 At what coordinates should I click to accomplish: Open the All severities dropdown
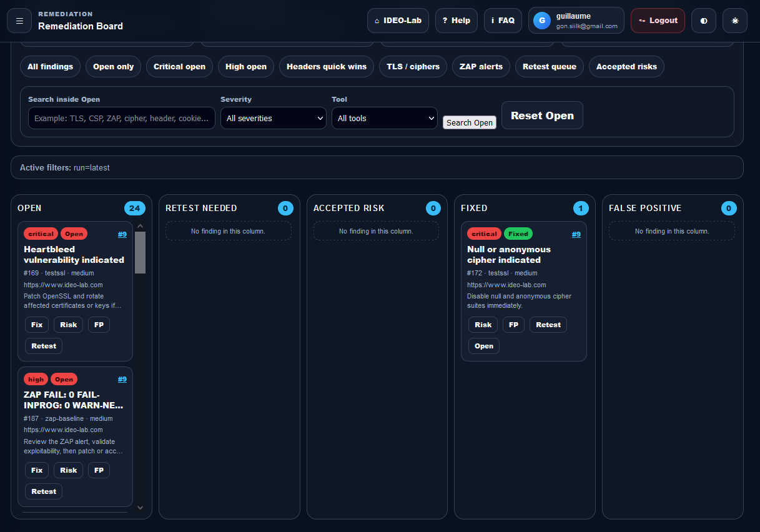[274, 118]
